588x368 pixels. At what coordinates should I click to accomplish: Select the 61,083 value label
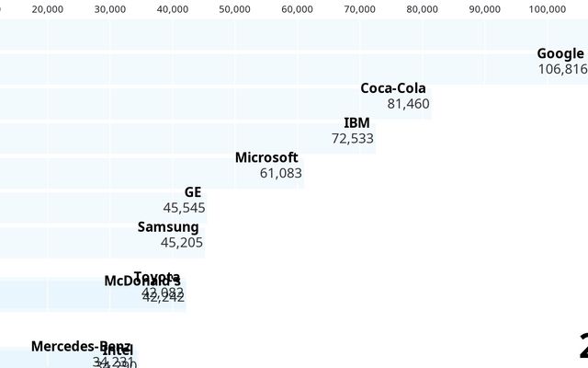tap(280, 173)
